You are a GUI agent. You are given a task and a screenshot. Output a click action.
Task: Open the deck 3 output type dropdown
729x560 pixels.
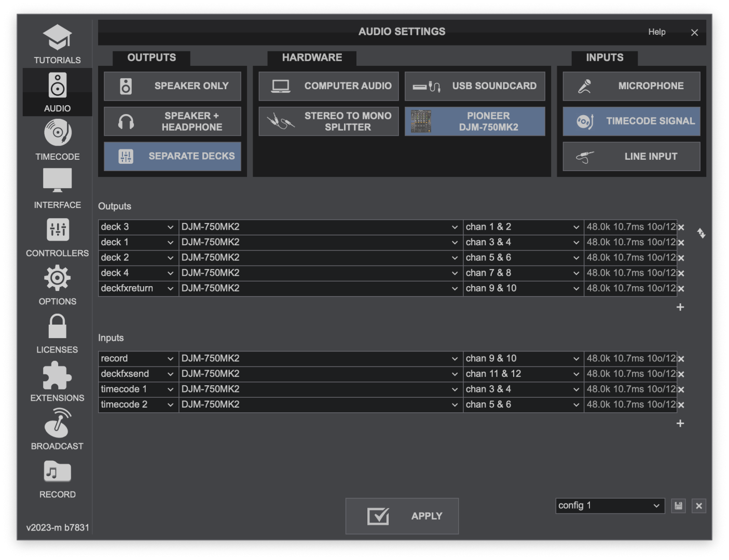138,227
